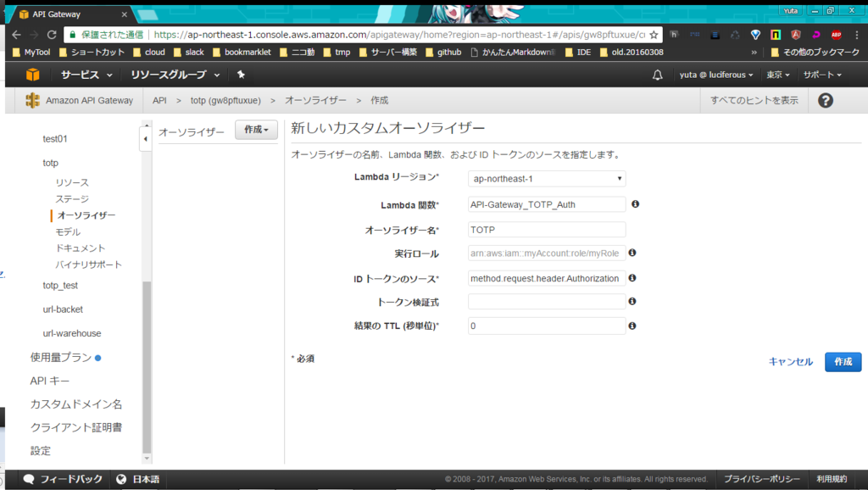The image size is (868, 490).
Task: Click the キャンセル link
Action: pyautogui.click(x=791, y=361)
